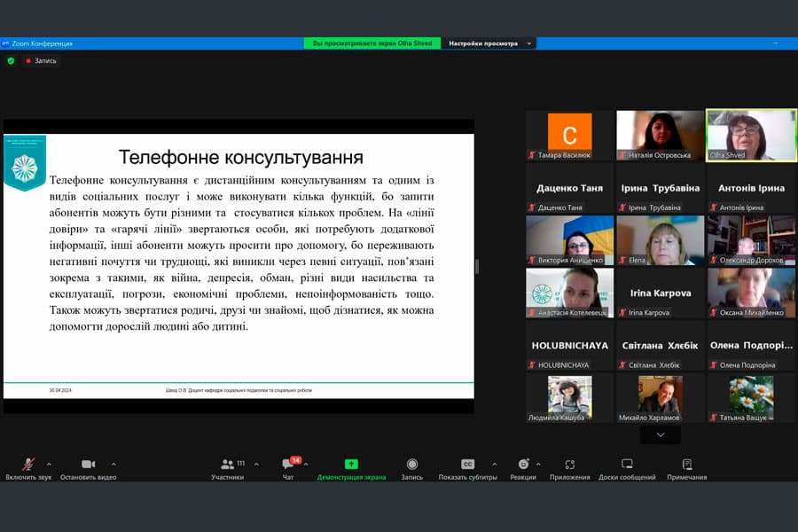Open Приложения apps icon
Viewport: 798px width, 532px height.
pos(569,465)
